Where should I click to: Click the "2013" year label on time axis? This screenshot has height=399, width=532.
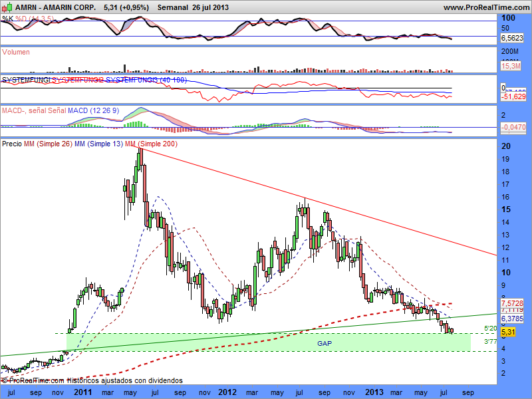pos(374,392)
